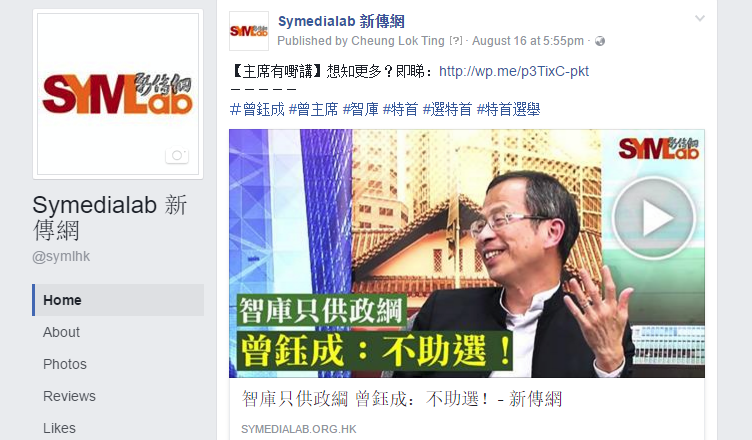The width and height of the screenshot is (752, 440).
Task: Go to the About section
Action: click(x=61, y=332)
